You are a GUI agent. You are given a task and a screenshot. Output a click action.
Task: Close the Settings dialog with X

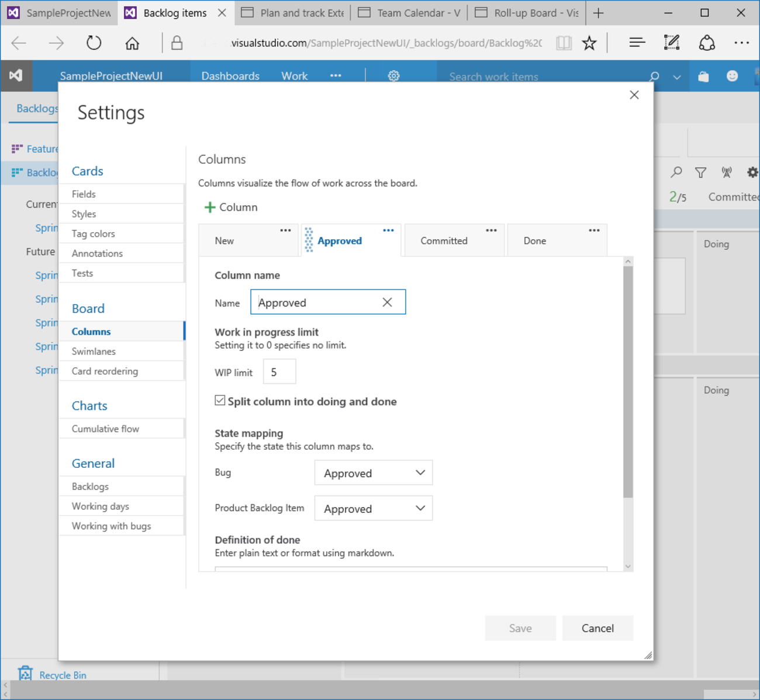[634, 95]
